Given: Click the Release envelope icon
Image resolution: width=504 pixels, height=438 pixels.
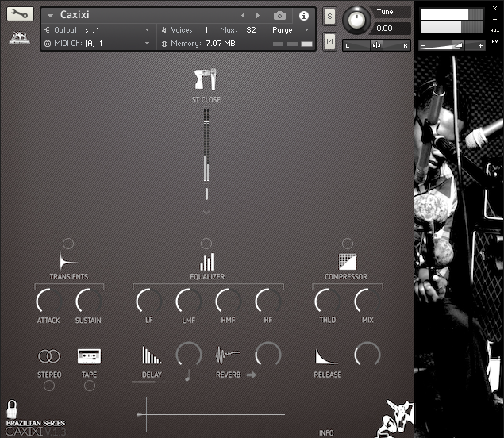Looking at the screenshot, I should pos(327,355).
